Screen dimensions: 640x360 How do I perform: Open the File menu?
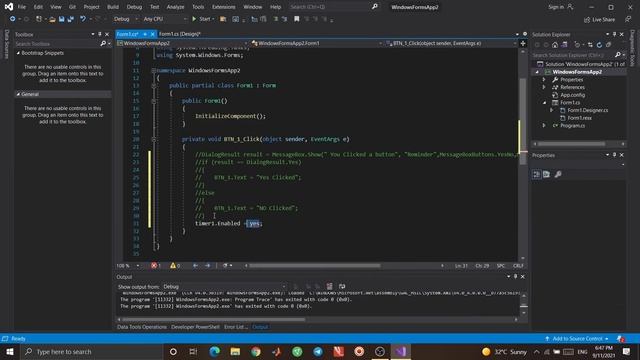point(22,7)
